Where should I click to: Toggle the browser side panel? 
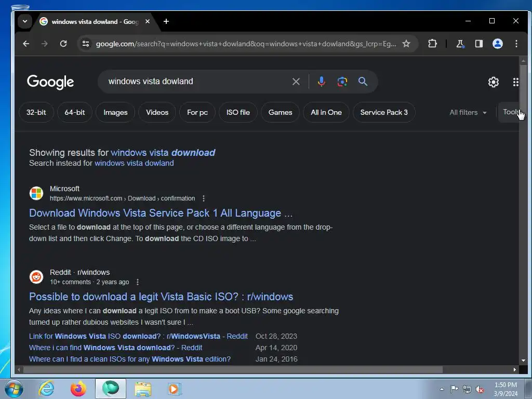[478, 44]
